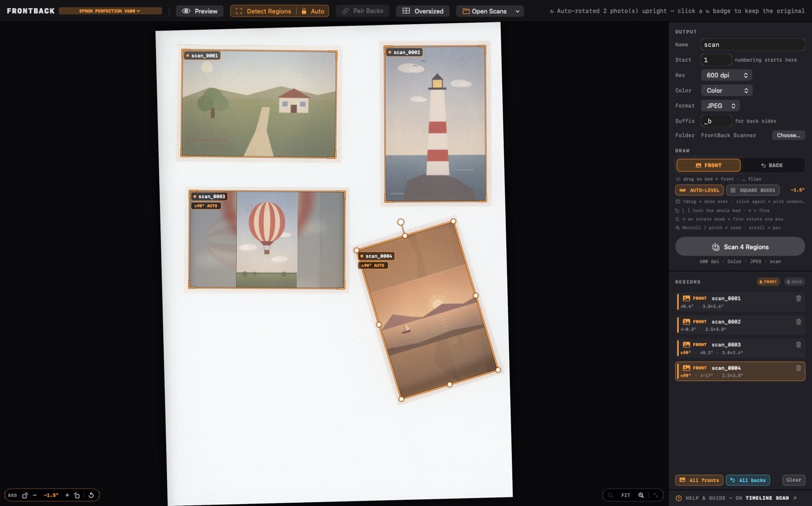Set all regions to fronts
The height and width of the screenshot is (506, 812).
pyautogui.click(x=699, y=480)
